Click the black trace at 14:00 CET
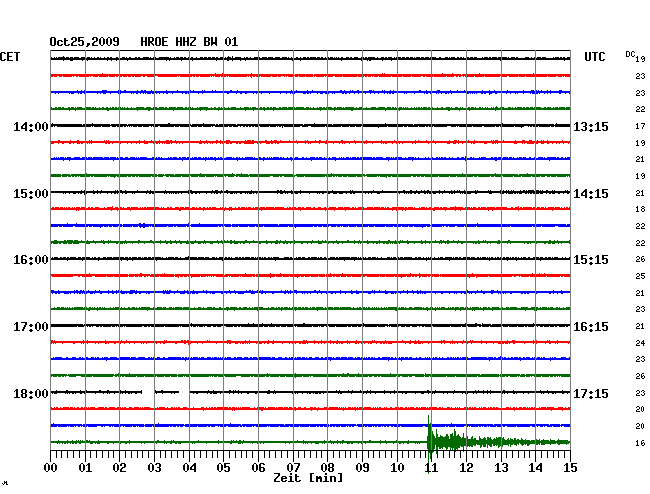 pos(310,125)
